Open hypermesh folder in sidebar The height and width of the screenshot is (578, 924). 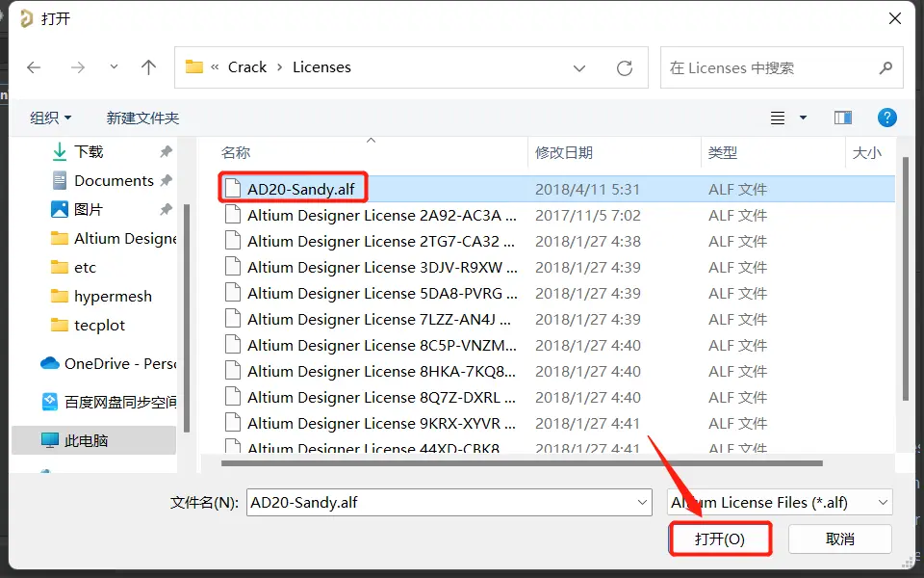113,296
